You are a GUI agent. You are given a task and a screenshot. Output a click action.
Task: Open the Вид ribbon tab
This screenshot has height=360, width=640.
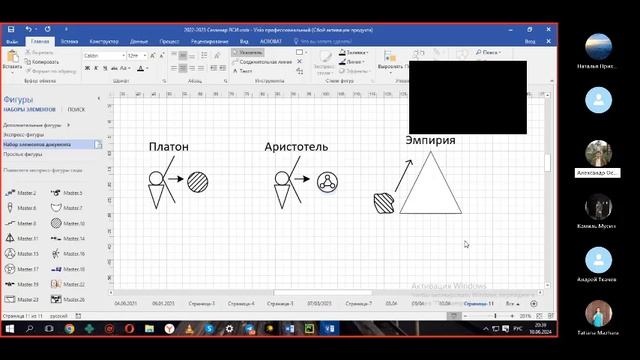244,42
